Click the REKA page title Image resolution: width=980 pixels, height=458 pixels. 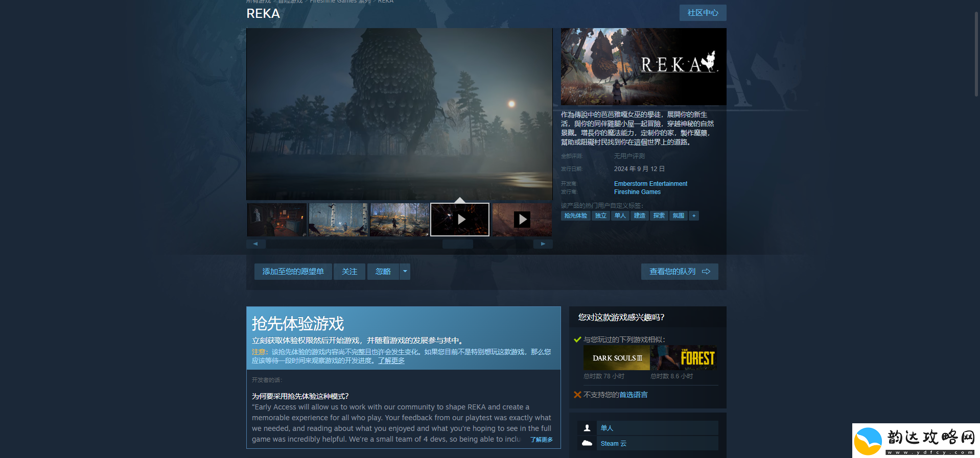[x=263, y=14]
